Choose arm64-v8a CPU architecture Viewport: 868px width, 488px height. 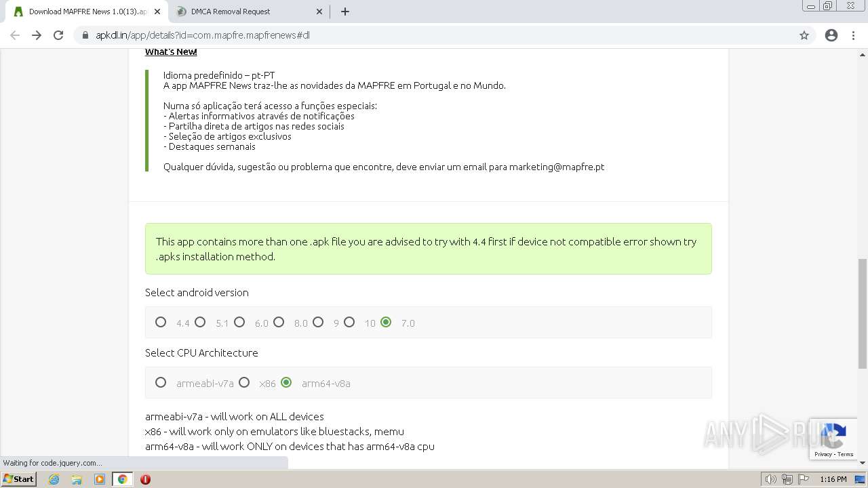(286, 382)
